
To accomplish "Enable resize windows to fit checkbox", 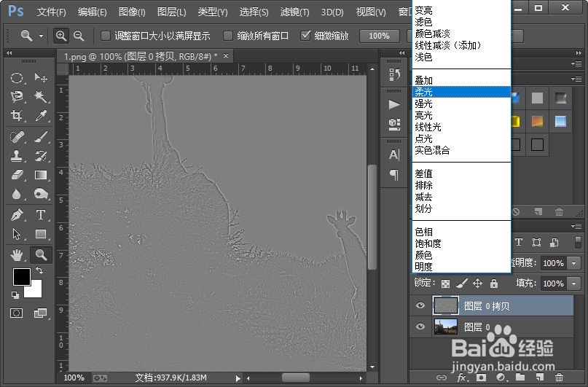I will coord(106,36).
